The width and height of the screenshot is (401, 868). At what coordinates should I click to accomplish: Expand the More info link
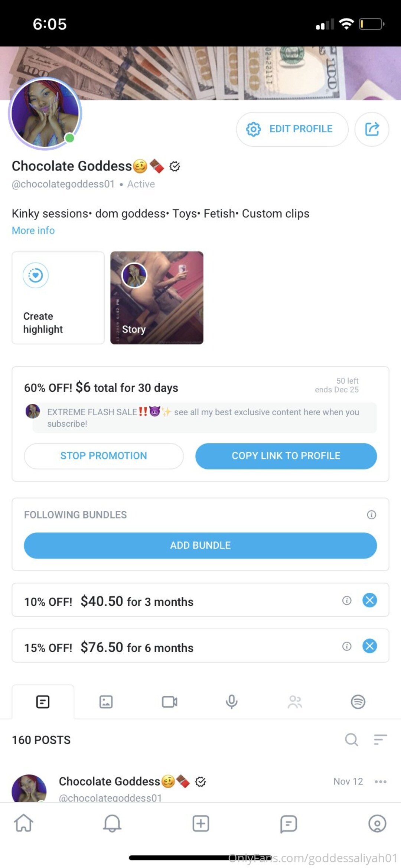click(x=33, y=231)
